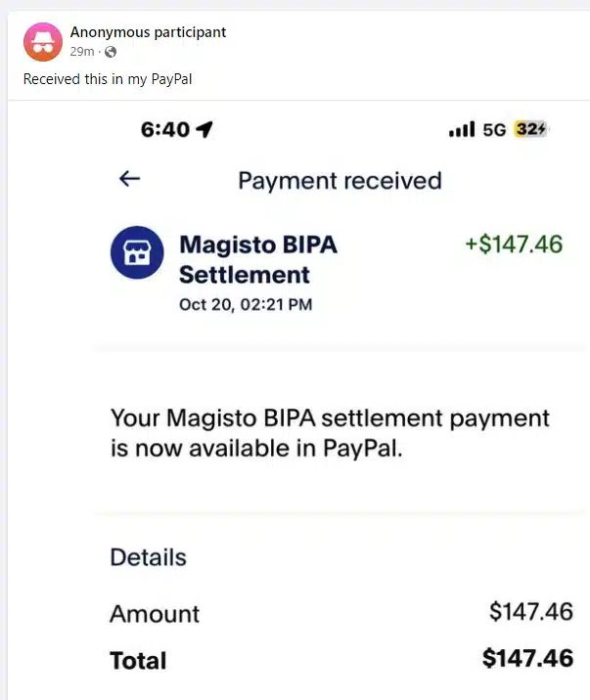
Task: Open the Anonymous participant profile name
Action: (148, 32)
